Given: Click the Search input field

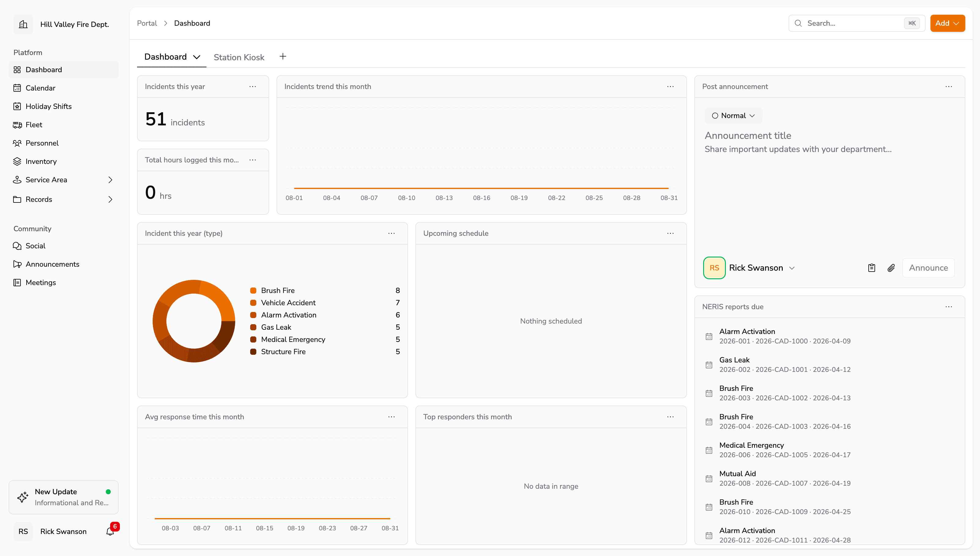Looking at the screenshot, I should click(x=857, y=23).
